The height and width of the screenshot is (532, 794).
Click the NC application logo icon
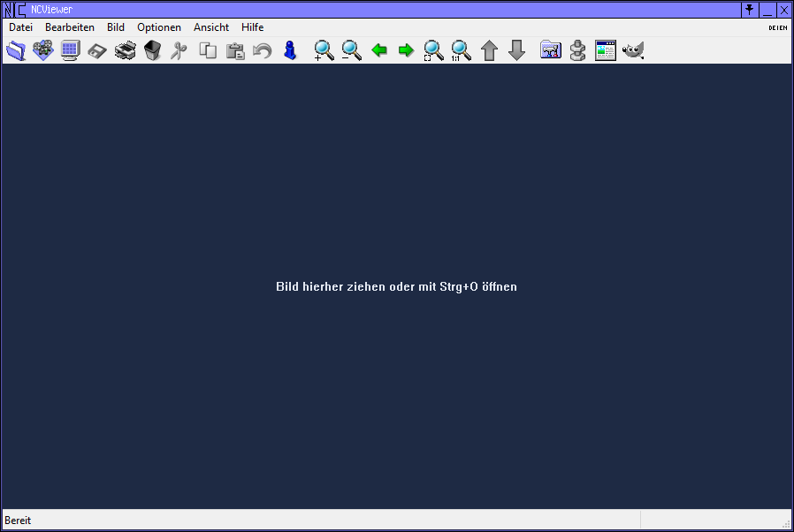pyautogui.click(x=15, y=10)
